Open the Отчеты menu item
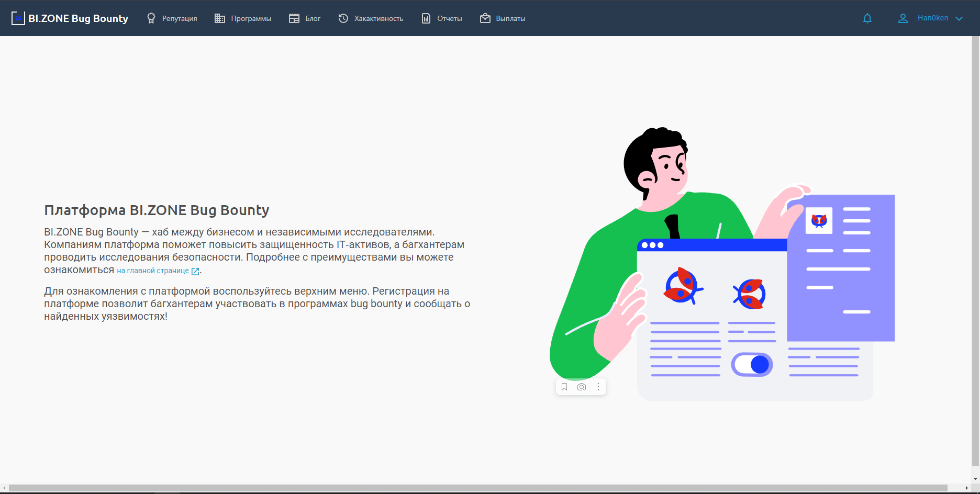This screenshot has height=494, width=980. pyautogui.click(x=449, y=18)
